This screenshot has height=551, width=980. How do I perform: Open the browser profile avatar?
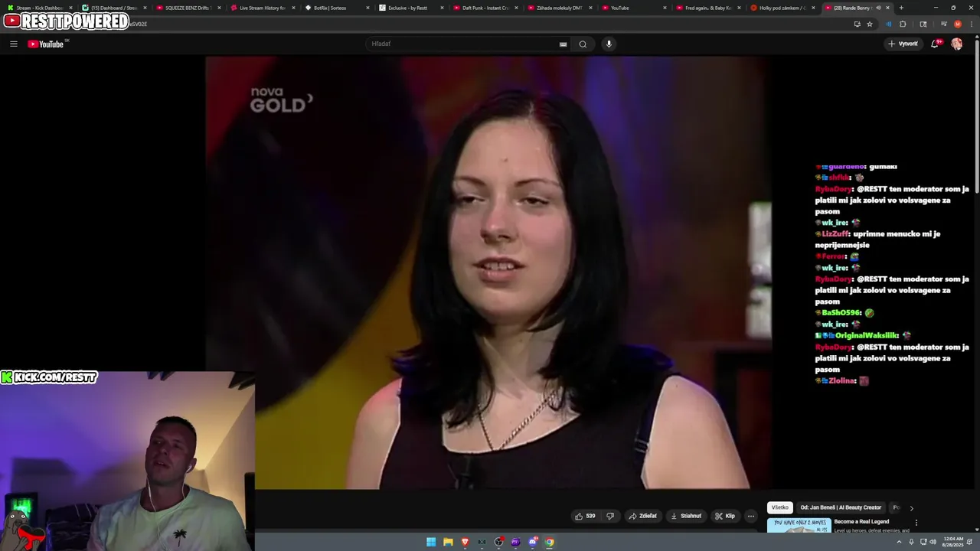coord(957,24)
